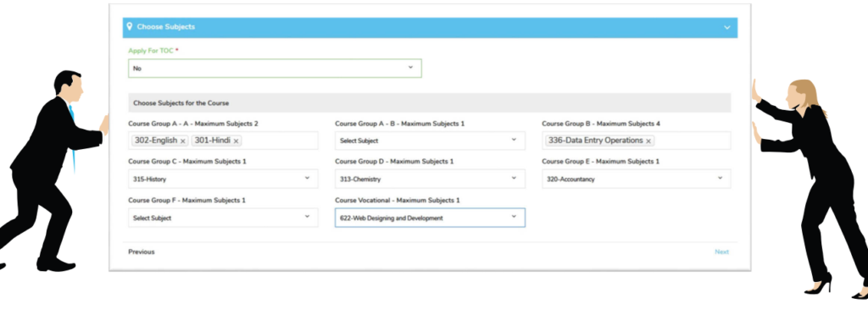Click Choose Subjects for the Course heading
Viewport: 868px width, 315px height.
(181, 102)
